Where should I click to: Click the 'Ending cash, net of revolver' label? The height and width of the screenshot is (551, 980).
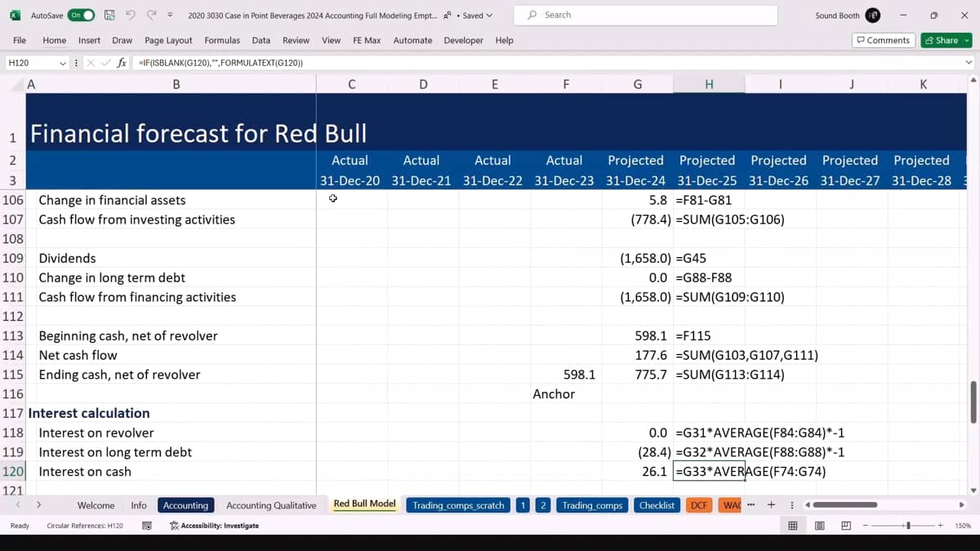(119, 375)
